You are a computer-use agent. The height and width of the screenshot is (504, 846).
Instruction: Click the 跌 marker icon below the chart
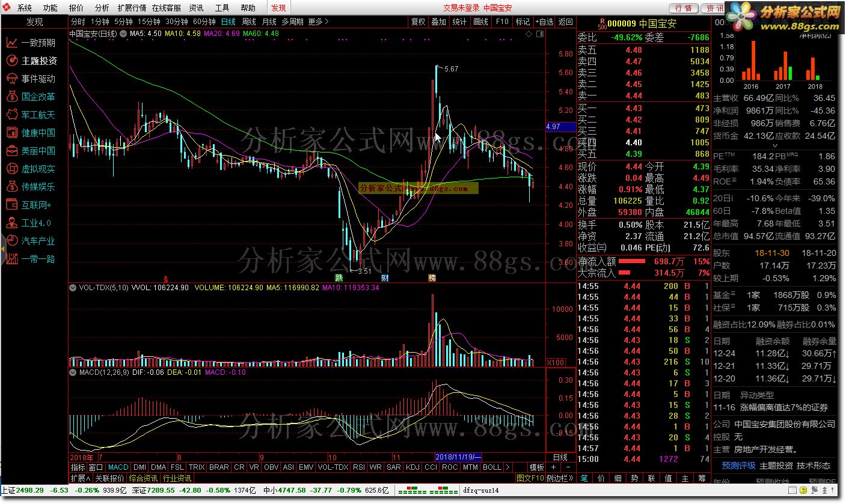click(340, 278)
